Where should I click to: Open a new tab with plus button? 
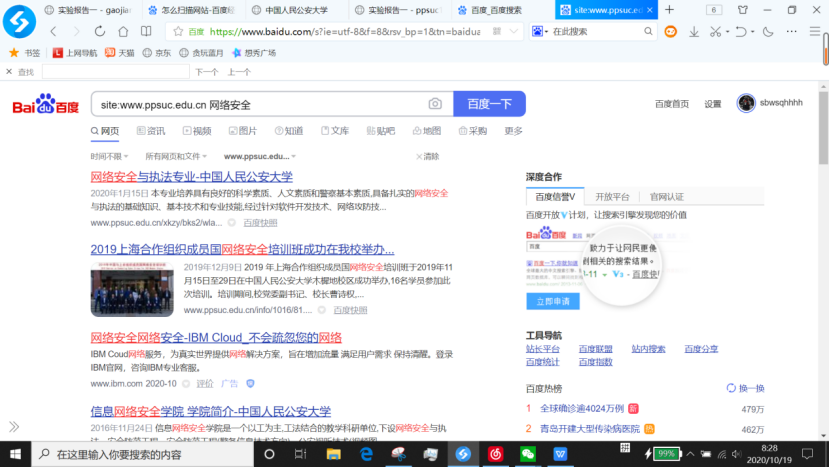tap(670, 10)
